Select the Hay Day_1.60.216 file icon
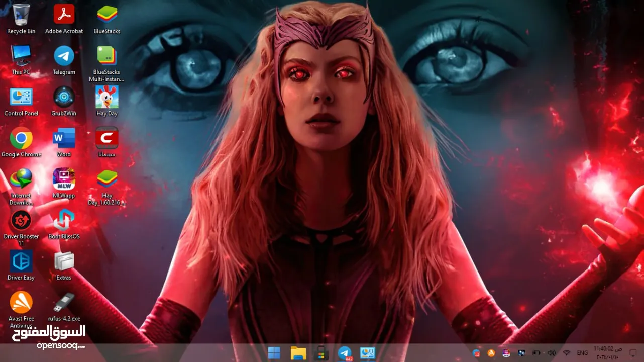Screen dimensions: 644x362 (x=107, y=187)
